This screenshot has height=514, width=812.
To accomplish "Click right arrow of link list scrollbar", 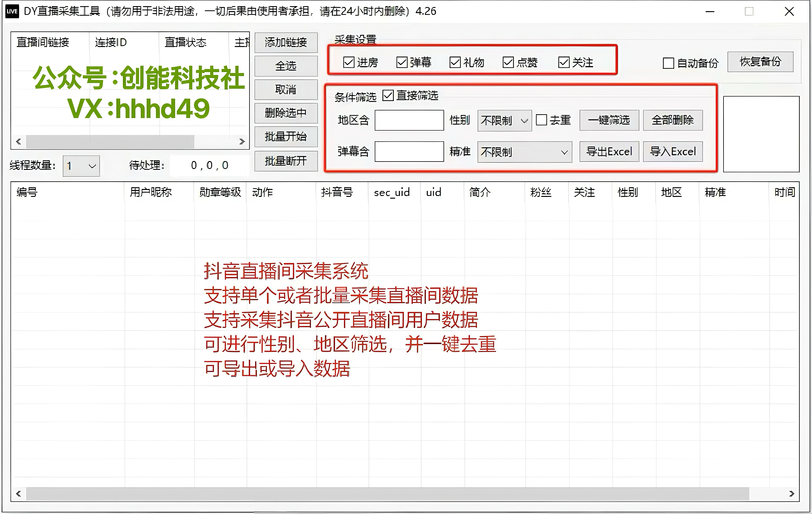I will [x=242, y=142].
